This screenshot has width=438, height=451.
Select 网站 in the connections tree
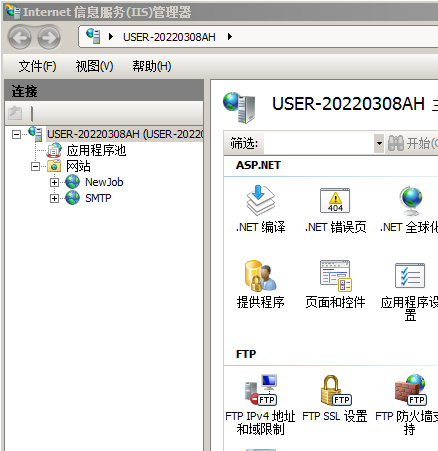tap(78, 166)
